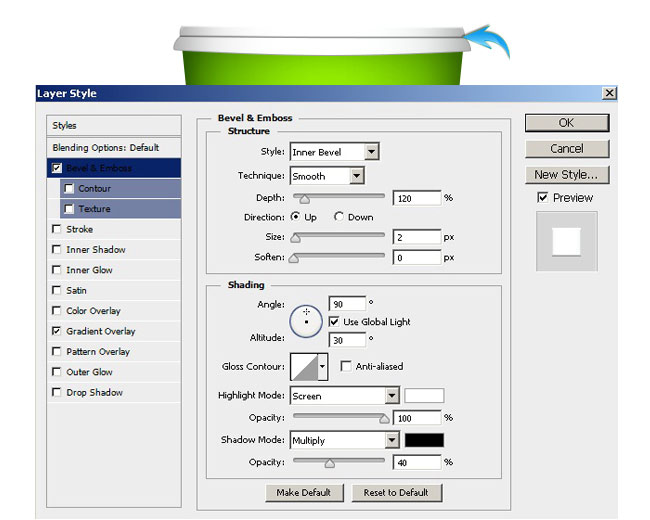Enable the Inner Shadow checkbox
The width and height of the screenshot is (650, 520).
(x=56, y=249)
